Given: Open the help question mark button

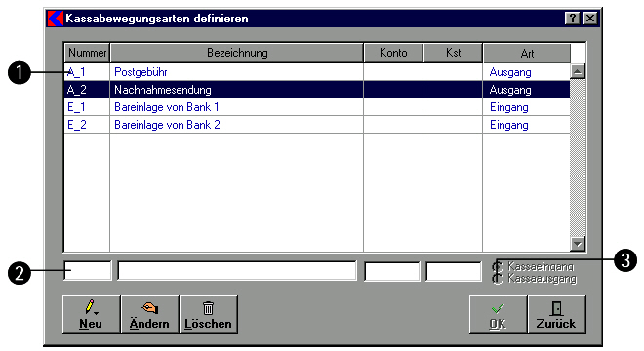Looking at the screenshot, I should (x=572, y=19).
